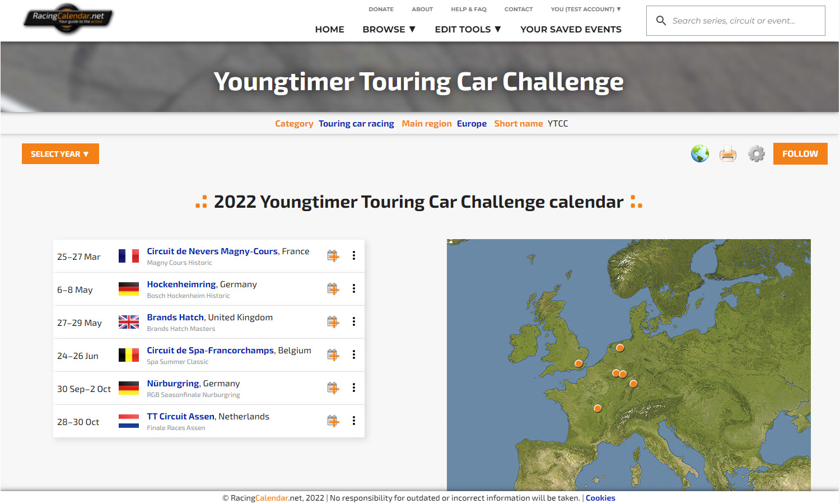Click the United Kingdom flag icon
Viewport: 840px width, 504px height.
tap(129, 322)
